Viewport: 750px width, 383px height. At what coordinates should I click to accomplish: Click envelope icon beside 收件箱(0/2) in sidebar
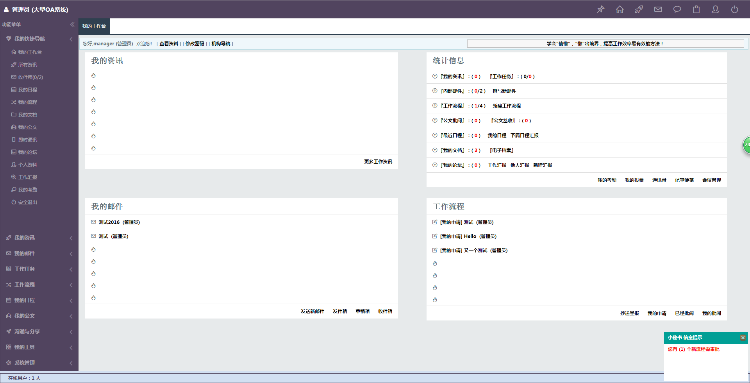pos(13,77)
